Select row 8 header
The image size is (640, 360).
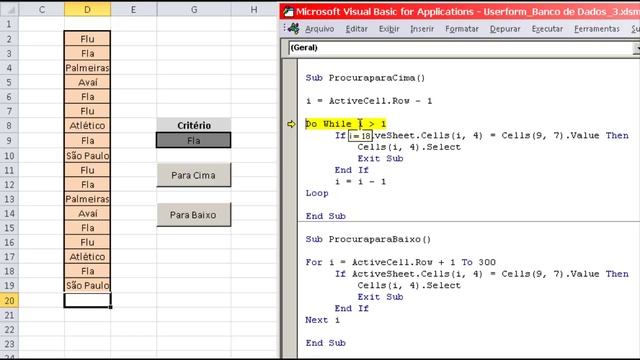click(9, 125)
